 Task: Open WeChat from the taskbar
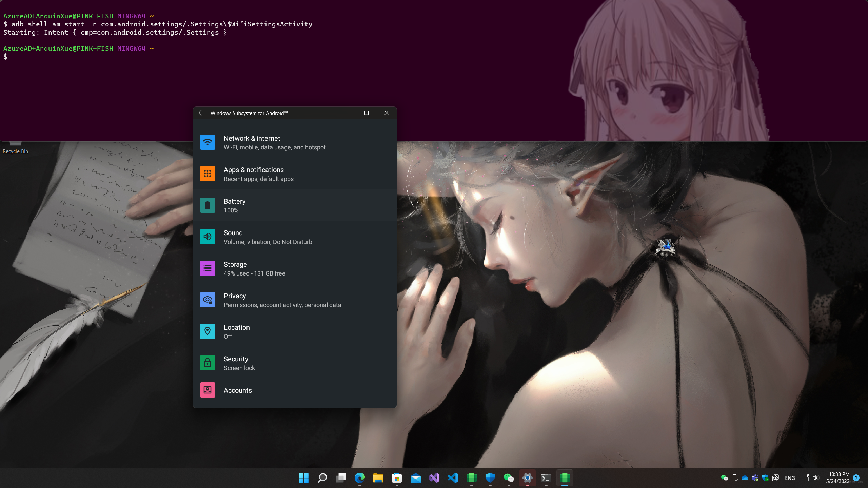509,478
